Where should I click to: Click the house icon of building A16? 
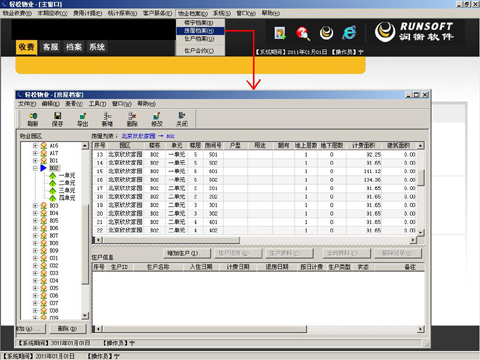point(44,146)
